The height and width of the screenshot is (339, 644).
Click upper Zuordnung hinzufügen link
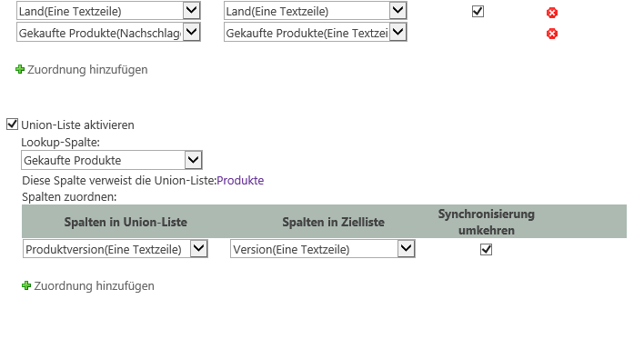click(87, 70)
